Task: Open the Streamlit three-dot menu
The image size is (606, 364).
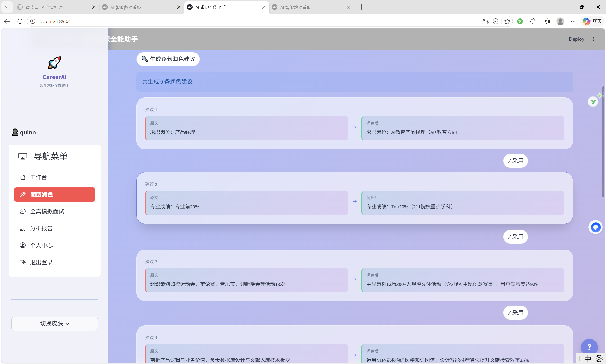Action: tap(593, 39)
